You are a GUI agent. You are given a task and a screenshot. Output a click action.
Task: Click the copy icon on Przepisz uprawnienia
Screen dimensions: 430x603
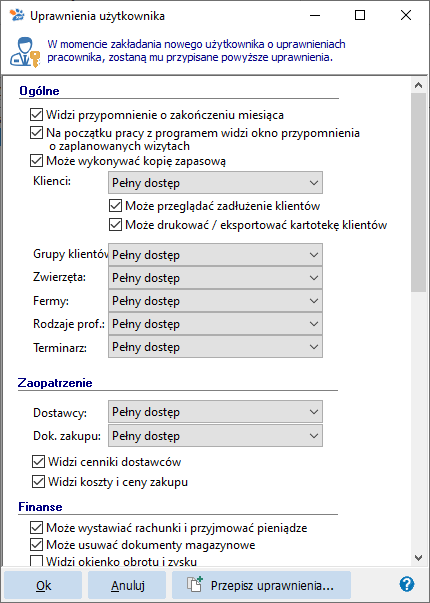point(195,584)
